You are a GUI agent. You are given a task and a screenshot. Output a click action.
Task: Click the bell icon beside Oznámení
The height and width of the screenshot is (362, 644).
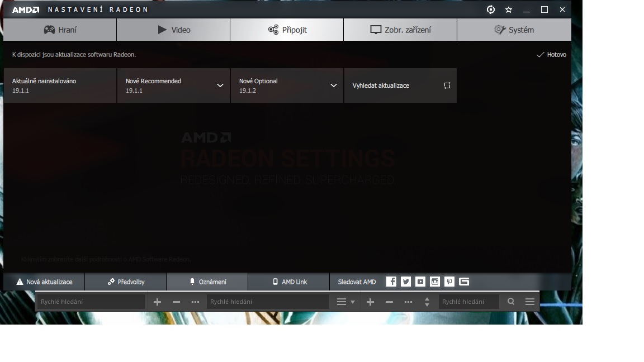click(192, 282)
